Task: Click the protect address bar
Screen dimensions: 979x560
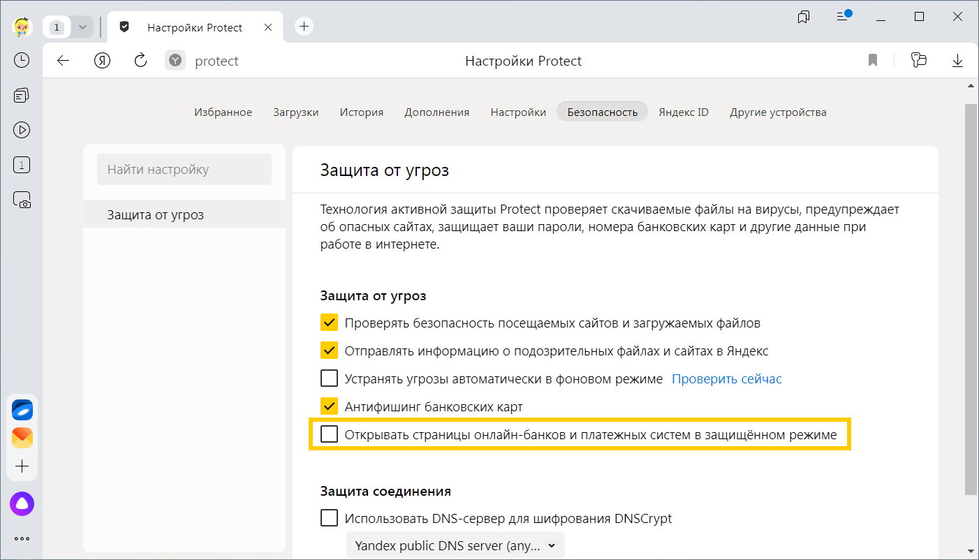Action: (216, 61)
